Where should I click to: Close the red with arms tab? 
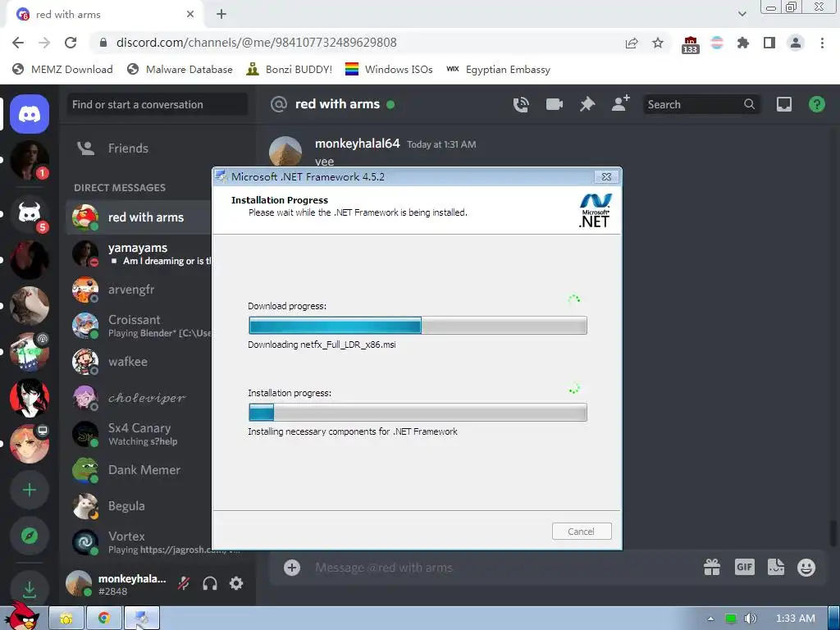pos(190,15)
